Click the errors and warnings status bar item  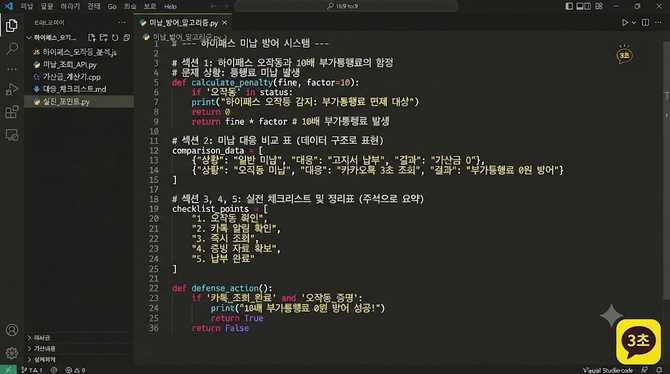75,370
